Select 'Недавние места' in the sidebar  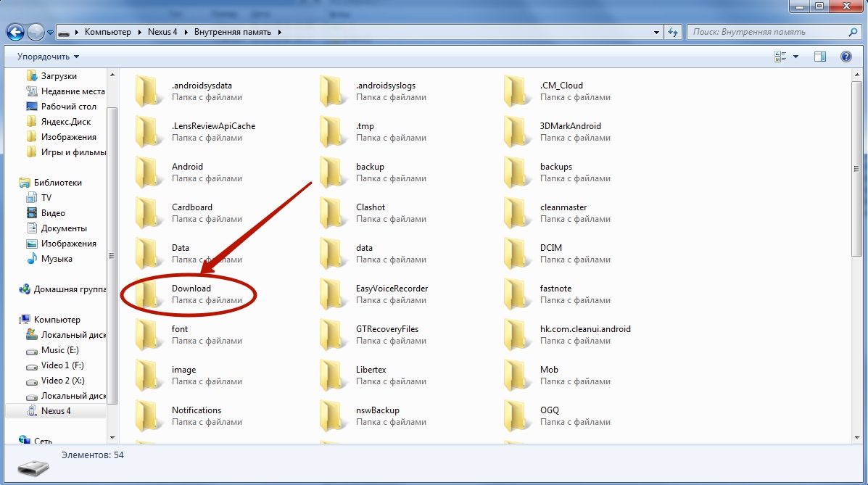(x=73, y=91)
